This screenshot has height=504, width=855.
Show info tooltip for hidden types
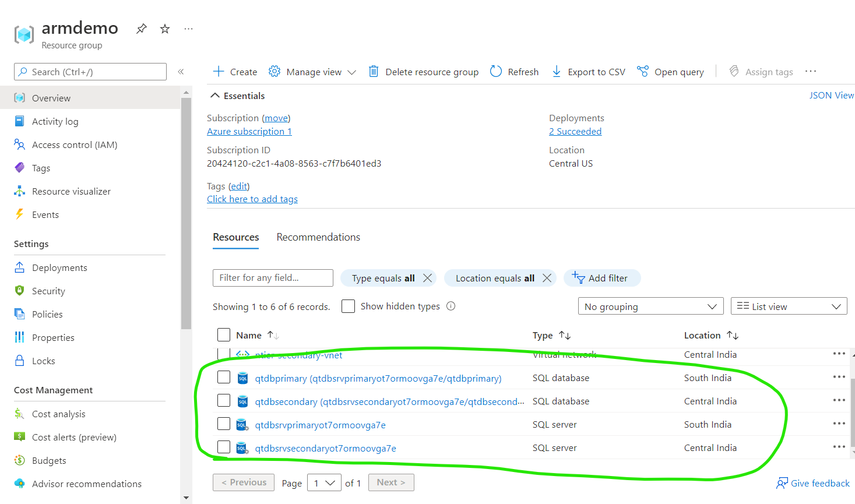(451, 306)
